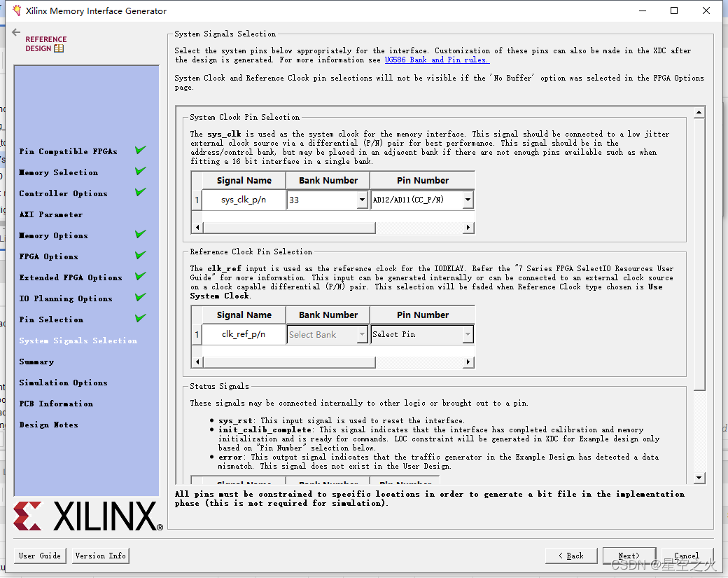
Task: Click the green checkmark next to Pin Selection
Action: (x=141, y=318)
